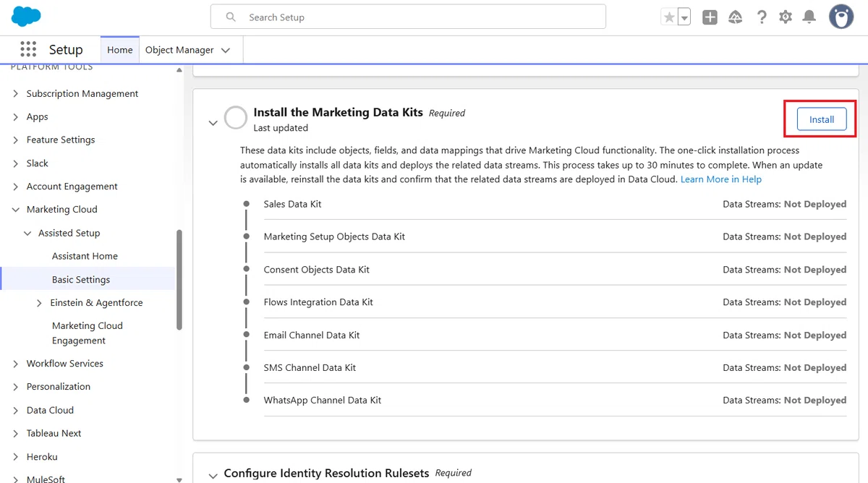The width and height of the screenshot is (868, 483).
Task: Open the Object Manager tab dropdown chevron
Action: click(226, 50)
